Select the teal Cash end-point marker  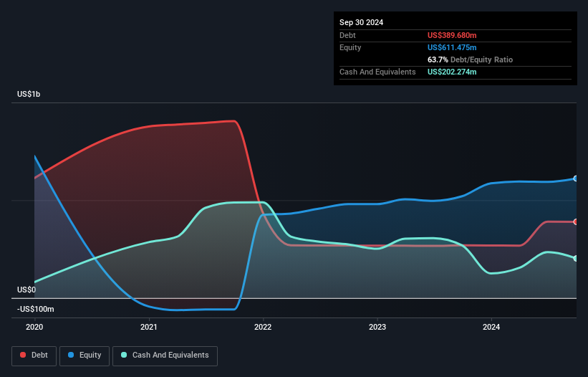tap(576, 259)
